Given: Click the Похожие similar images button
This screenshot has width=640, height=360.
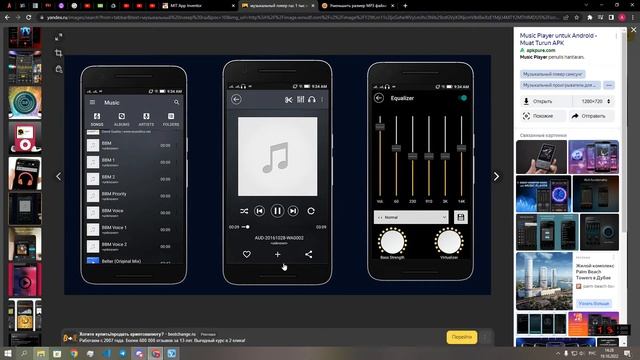Looking at the screenshot, I should (x=543, y=116).
